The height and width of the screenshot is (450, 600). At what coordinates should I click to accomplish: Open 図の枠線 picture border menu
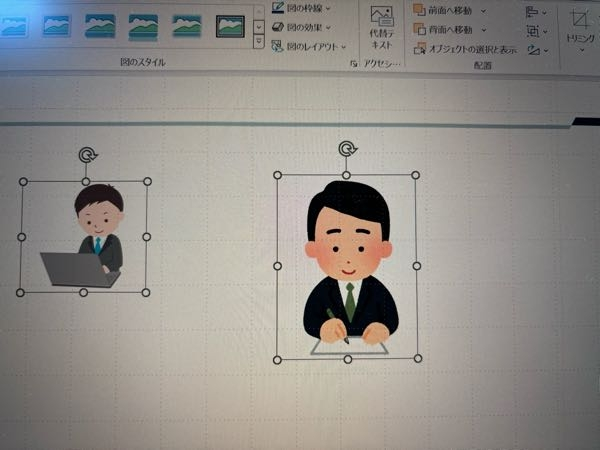301,8
